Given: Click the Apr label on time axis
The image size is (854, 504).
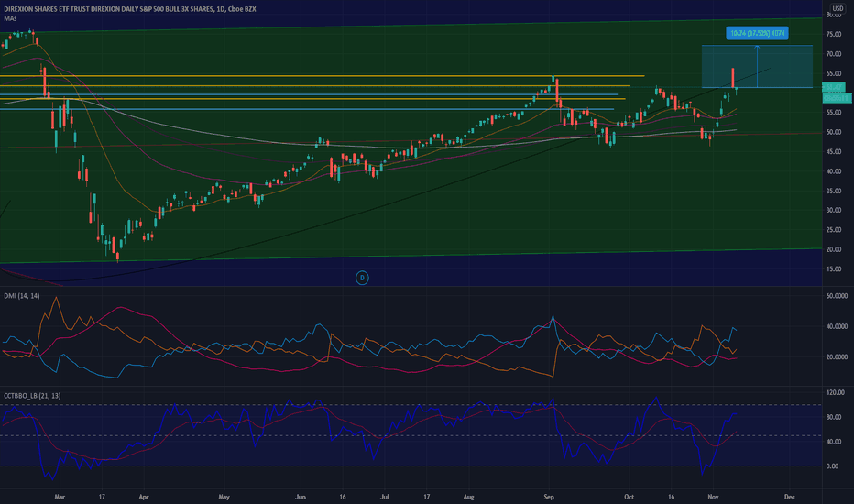Looking at the screenshot, I should click(x=144, y=497).
